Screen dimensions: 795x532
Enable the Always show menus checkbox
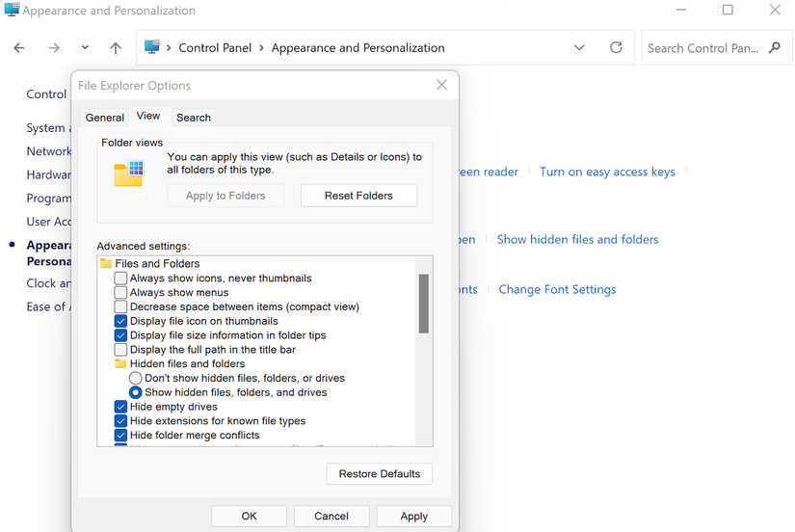coord(120,292)
